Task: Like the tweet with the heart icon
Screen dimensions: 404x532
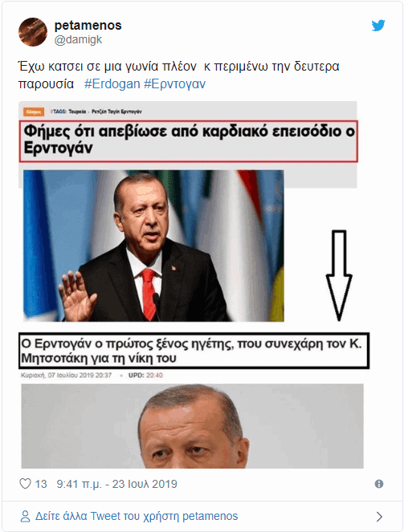Action: pyautogui.click(x=25, y=484)
